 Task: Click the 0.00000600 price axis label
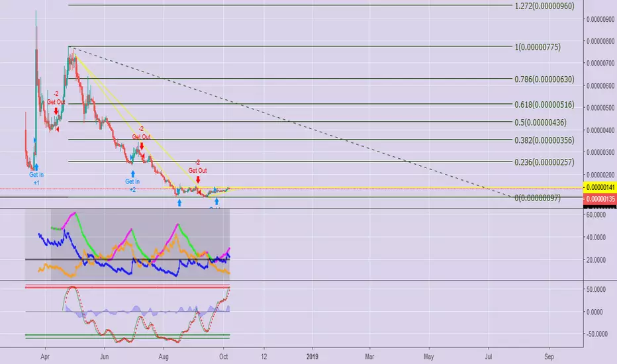point(600,85)
